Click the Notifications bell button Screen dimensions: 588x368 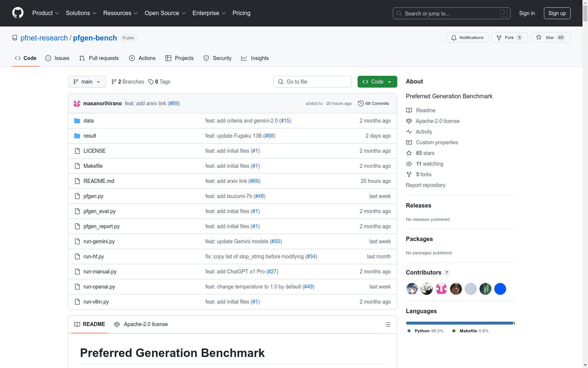[467, 38]
